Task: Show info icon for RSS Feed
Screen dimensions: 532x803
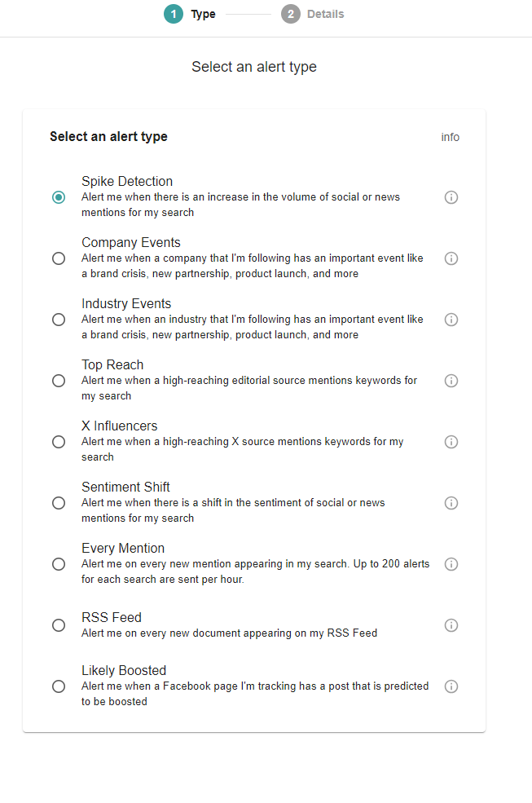Action: [x=451, y=625]
